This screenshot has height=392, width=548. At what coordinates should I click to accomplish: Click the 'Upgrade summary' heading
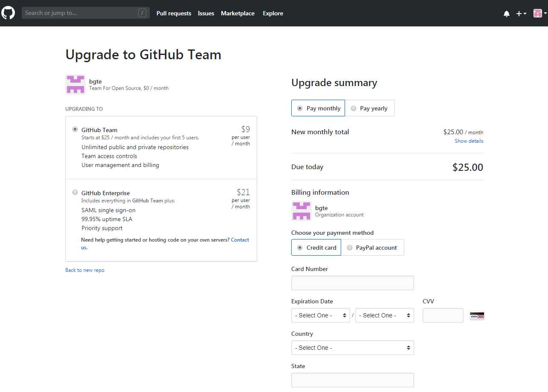(x=334, y=83)
